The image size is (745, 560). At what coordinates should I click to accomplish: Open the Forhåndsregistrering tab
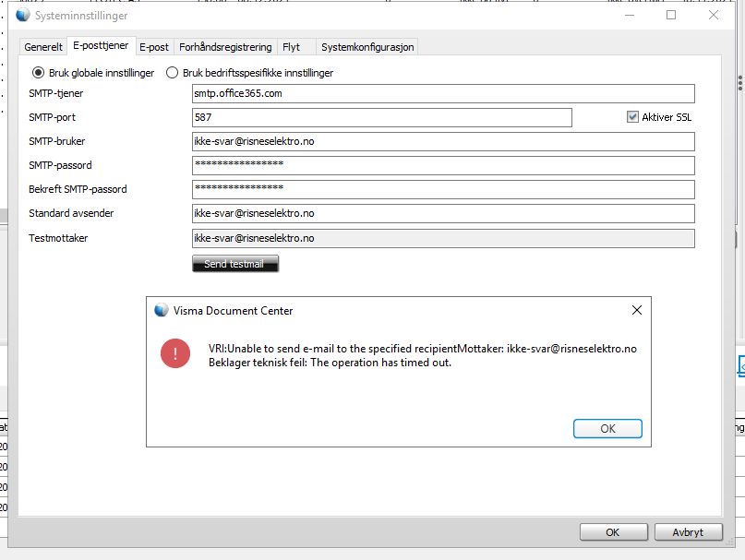point(225,47)
